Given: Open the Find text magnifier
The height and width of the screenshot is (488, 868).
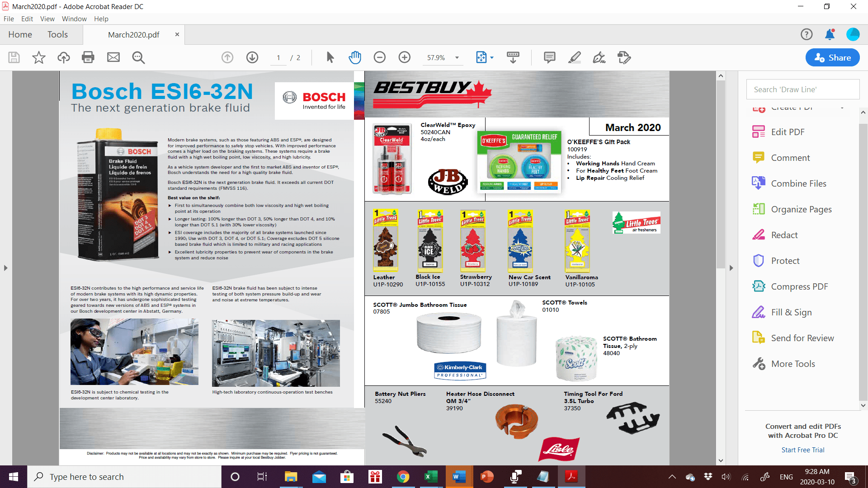Looking at the screenshot, I should [138, 57].
